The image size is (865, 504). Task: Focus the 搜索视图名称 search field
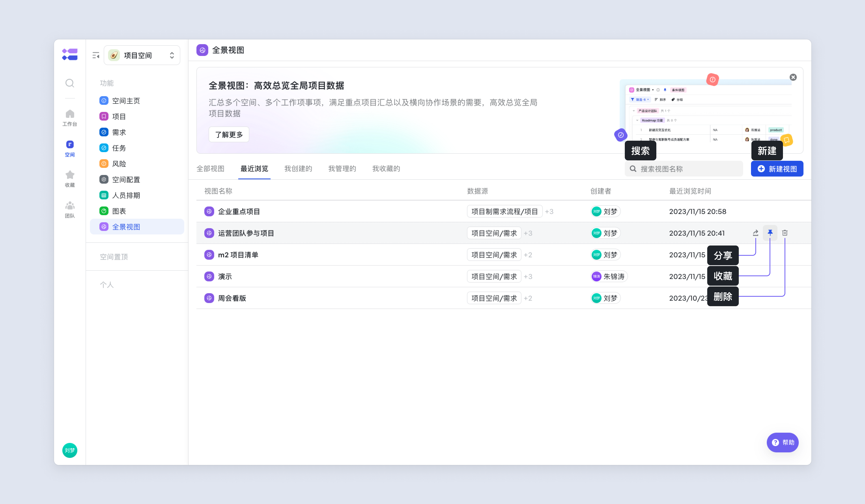click(684, 169)
